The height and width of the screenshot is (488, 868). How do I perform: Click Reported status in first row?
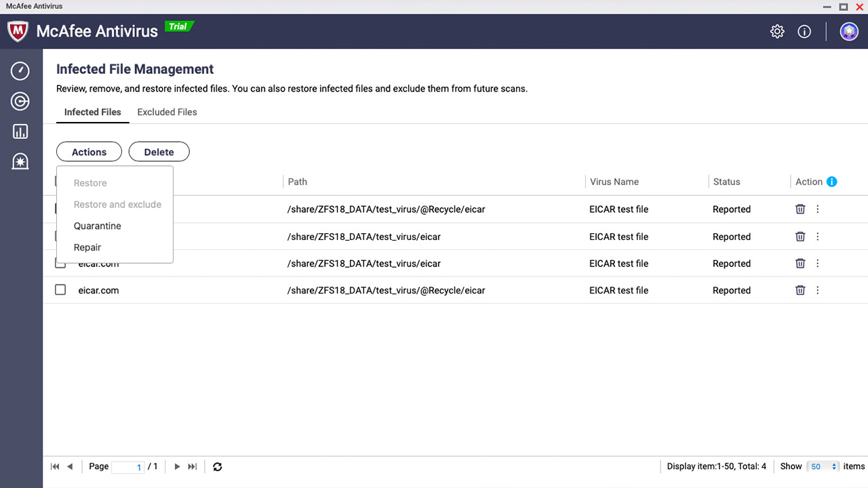click(731, 209)
